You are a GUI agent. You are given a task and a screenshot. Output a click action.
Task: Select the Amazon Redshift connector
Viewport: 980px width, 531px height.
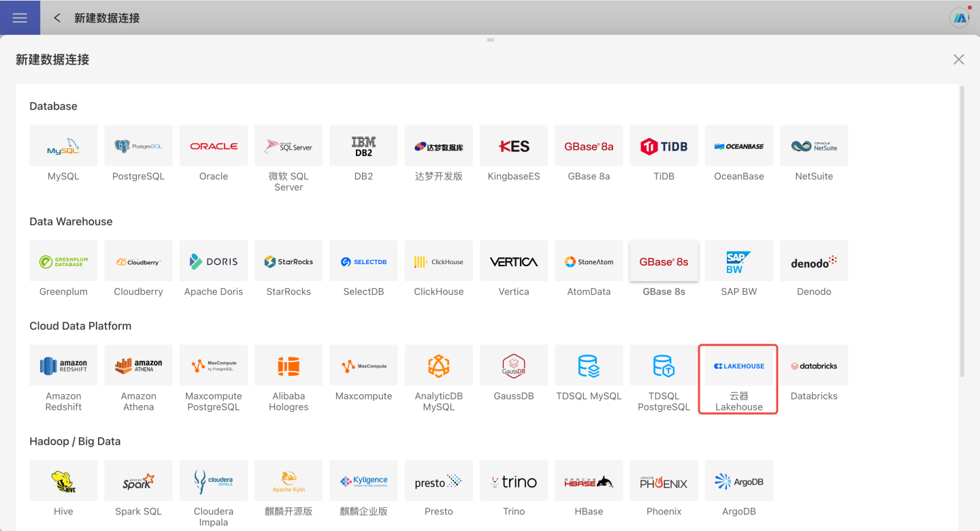click(63, 366)
